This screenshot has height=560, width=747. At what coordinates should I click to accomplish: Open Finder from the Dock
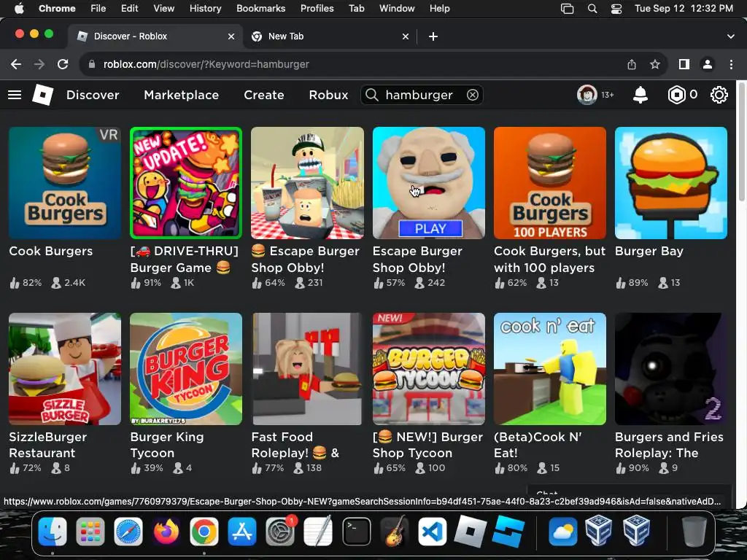click(53, 532)
